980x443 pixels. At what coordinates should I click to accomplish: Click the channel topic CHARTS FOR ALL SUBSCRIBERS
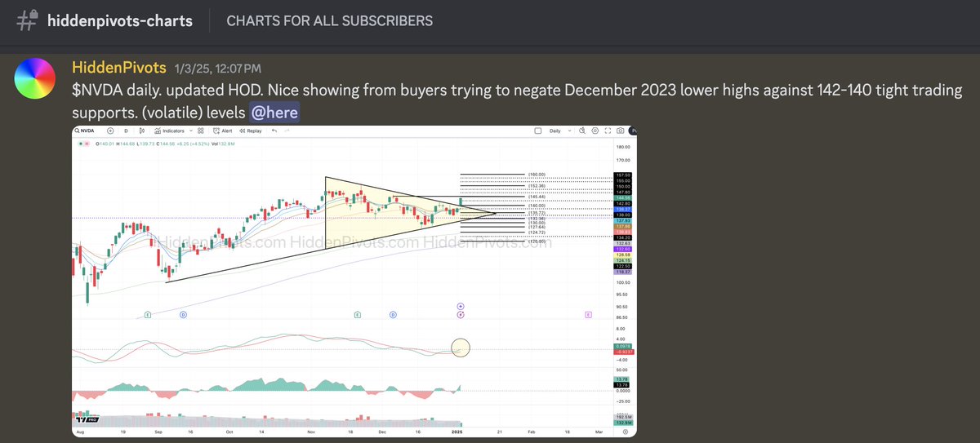(330, 20)
